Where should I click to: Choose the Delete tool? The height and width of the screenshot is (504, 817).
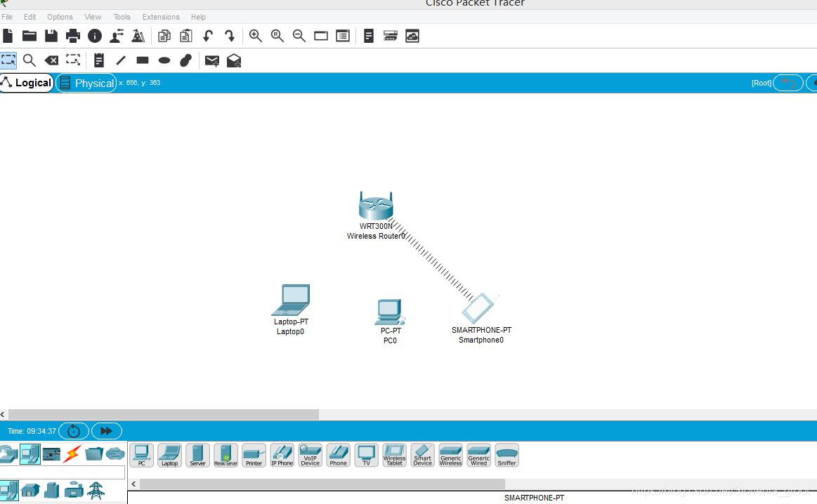click(51, 60)
